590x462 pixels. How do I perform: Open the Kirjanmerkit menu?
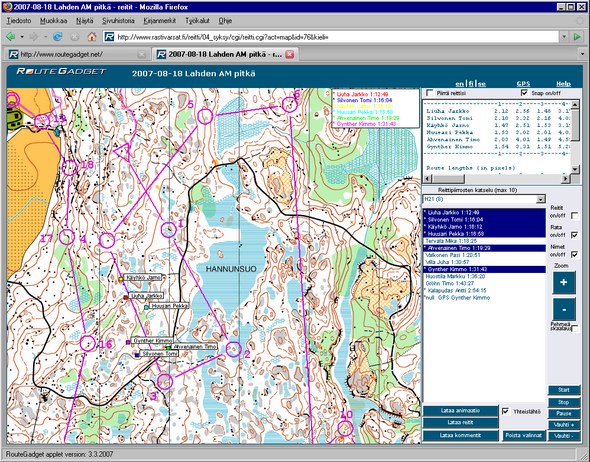click(160, 21)
